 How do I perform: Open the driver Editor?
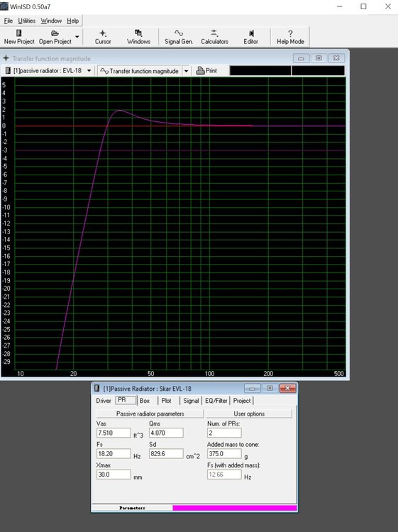[250, 37]
